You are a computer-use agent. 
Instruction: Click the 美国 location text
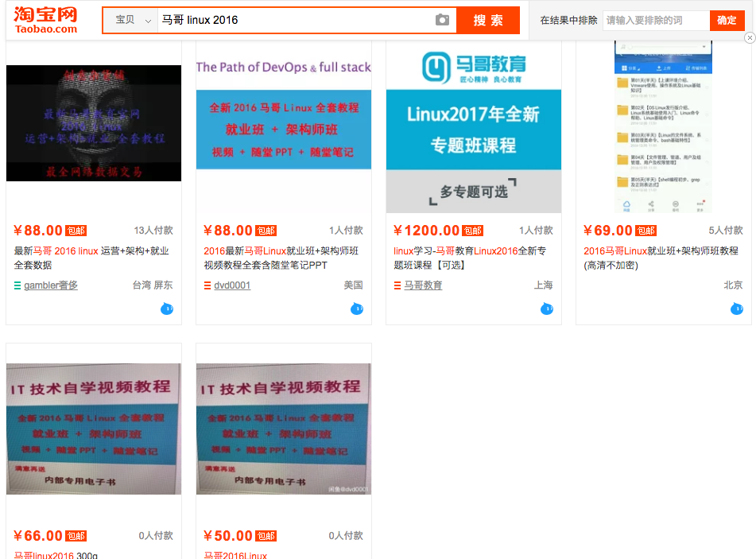tap(354, 285)
